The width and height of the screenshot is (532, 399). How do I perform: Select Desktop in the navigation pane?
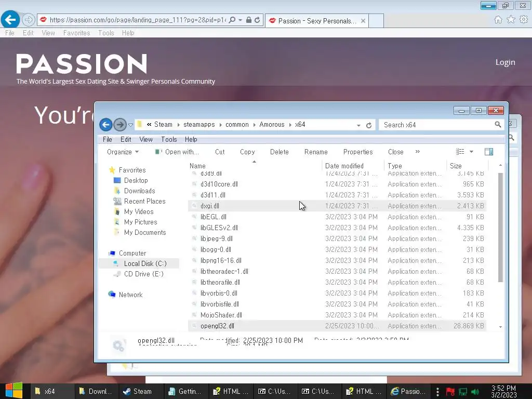coord(136,180)
